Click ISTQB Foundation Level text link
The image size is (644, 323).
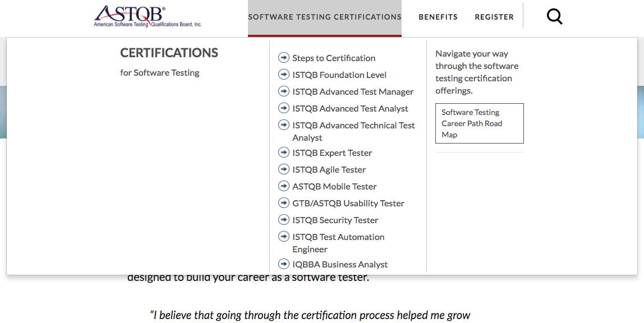point(339,75)
